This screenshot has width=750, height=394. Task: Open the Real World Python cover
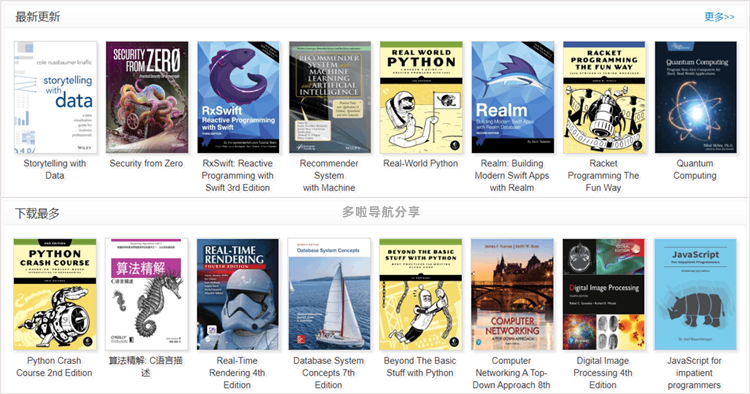[x=421, y=97]
